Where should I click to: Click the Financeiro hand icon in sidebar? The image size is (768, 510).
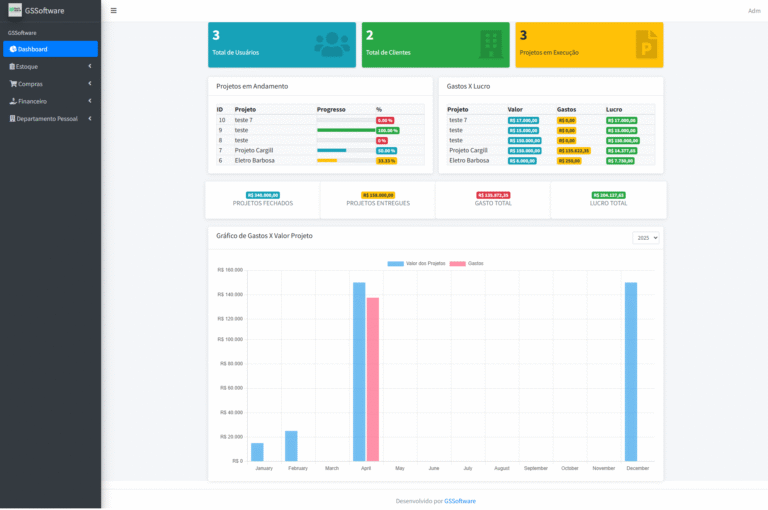tap(13, 101)
